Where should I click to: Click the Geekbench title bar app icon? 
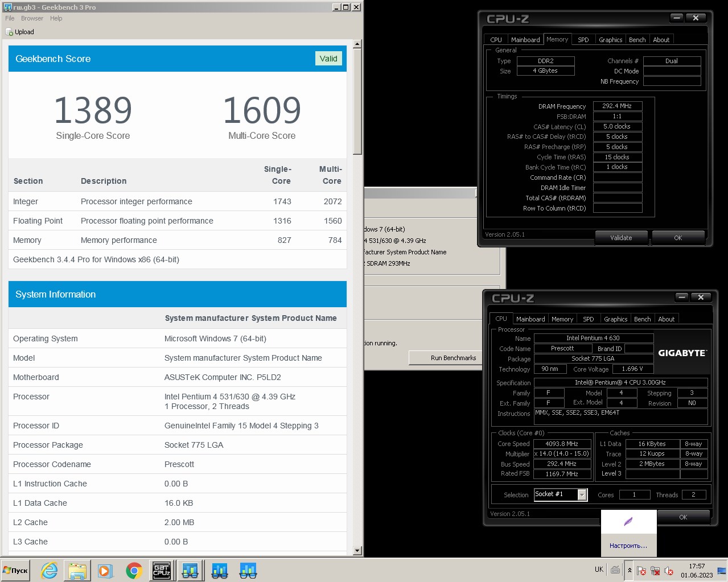point(7,7)
